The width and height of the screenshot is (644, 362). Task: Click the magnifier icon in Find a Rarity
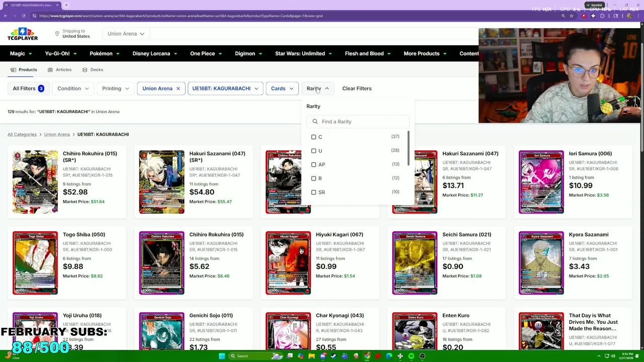(315, 122)
